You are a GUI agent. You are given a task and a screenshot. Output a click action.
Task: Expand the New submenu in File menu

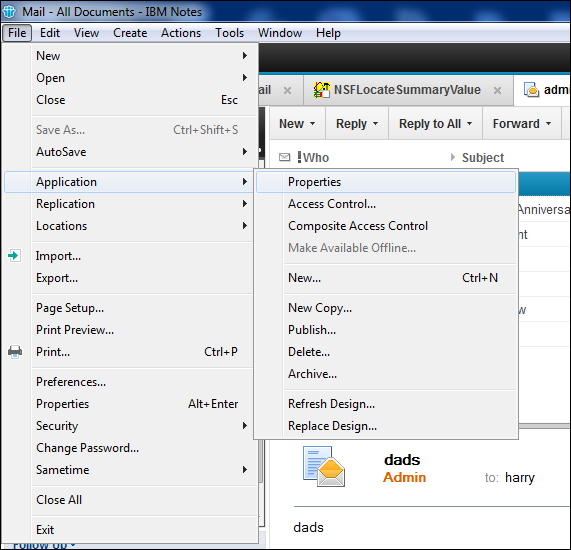[x=245, y=55]
